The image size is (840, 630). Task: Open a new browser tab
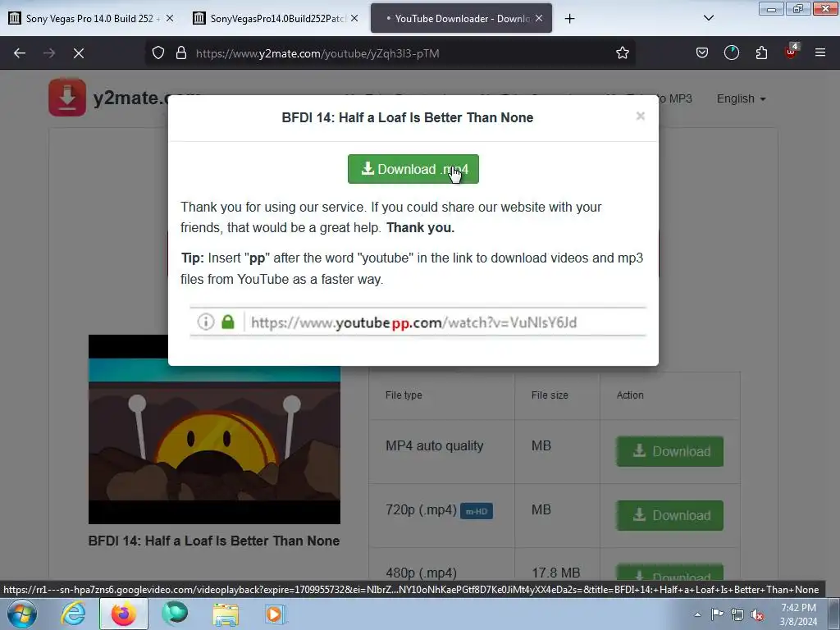[569, 19]
